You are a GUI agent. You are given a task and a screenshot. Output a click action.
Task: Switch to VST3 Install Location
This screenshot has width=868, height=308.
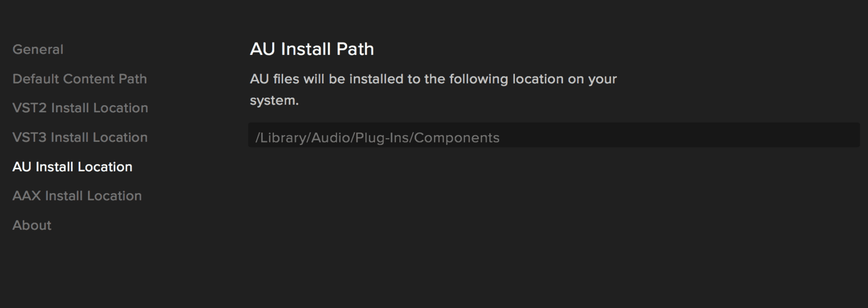point(80,137)
